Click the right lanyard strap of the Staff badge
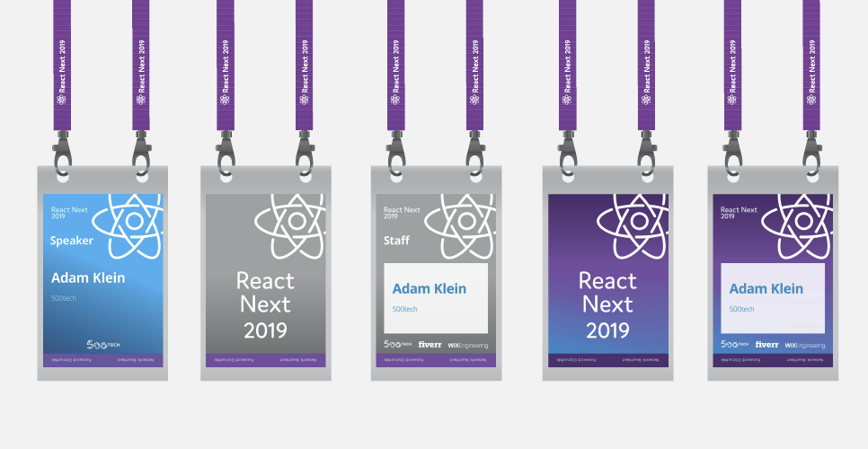868x449 pixels. pos(475,66)
